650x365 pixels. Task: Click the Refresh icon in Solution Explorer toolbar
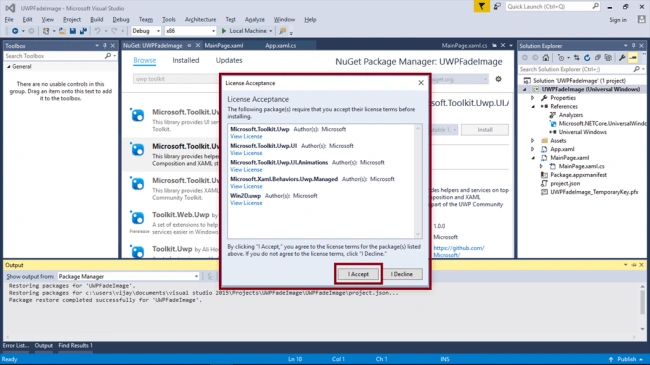click(587, 58)
